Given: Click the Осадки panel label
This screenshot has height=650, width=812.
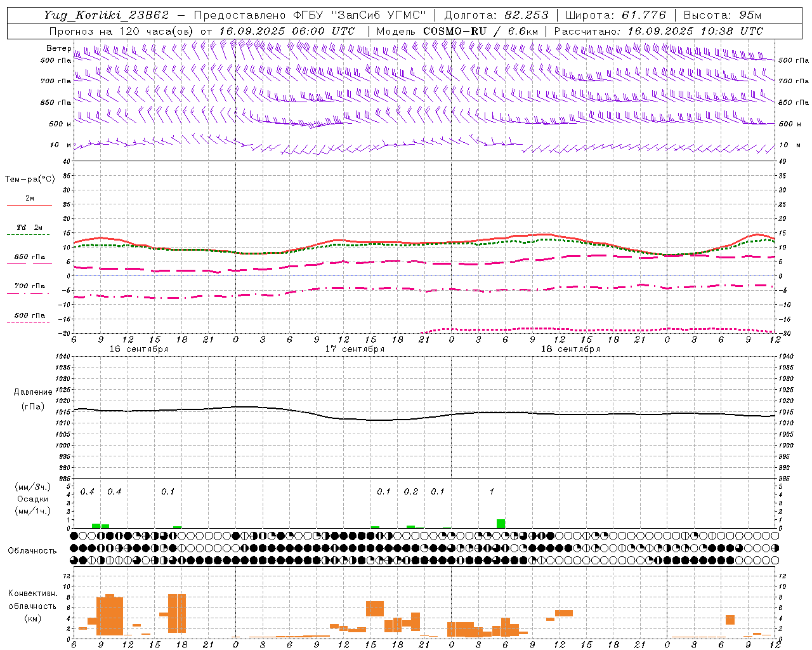Looking at the screenshot, I should pos(32,499).
